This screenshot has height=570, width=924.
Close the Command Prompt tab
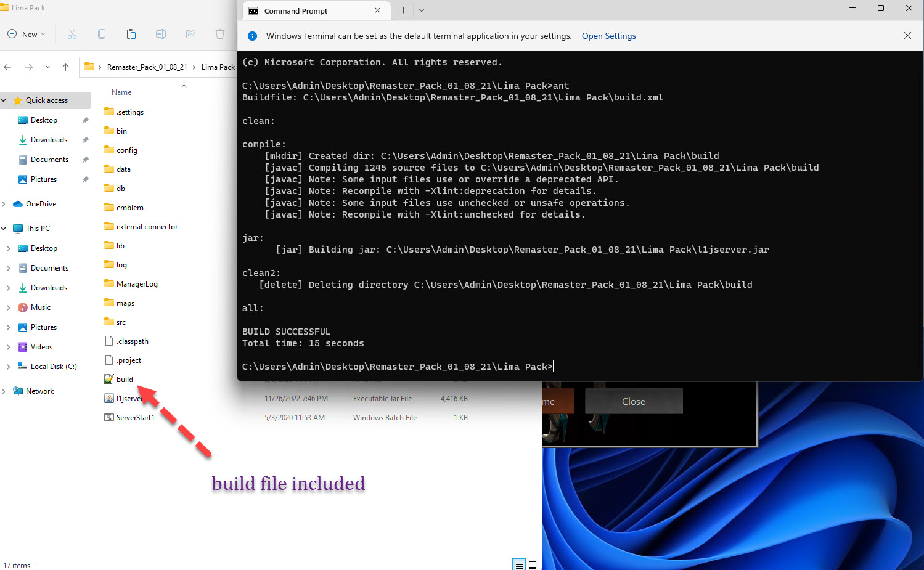pyautogui.click(x=378, y=10)
